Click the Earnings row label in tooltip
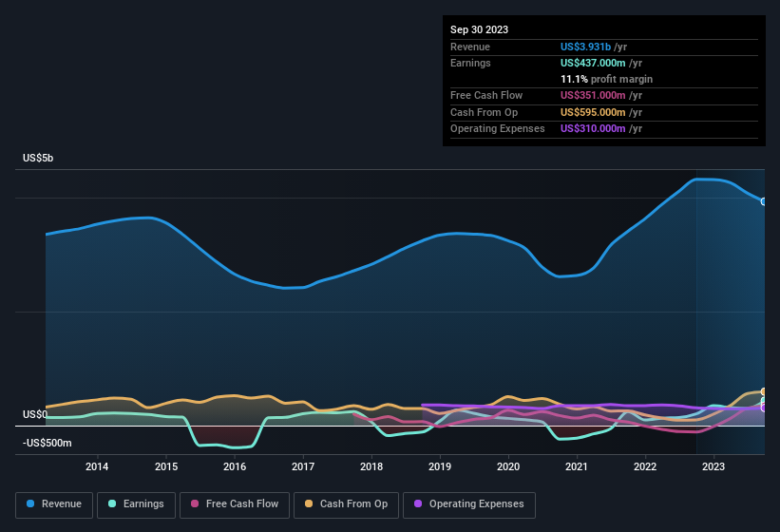The width and height of the screenshot is (780, 532). [470, 63]
